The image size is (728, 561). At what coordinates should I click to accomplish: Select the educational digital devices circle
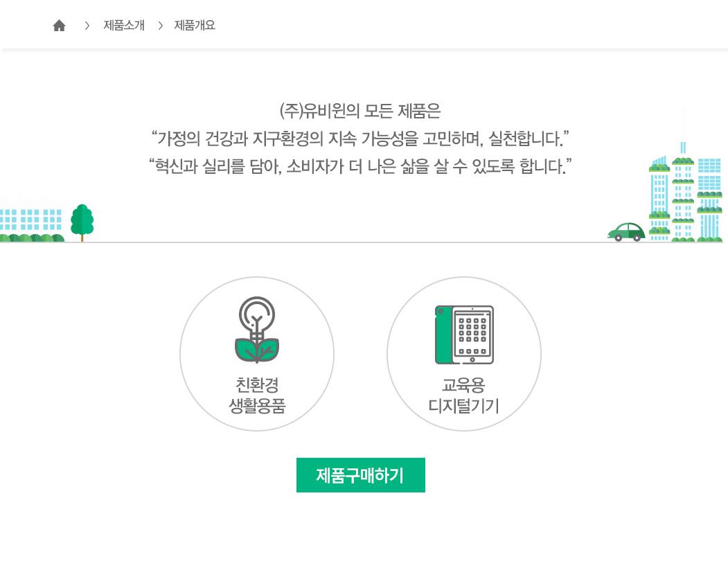click(x=464, y=354)
